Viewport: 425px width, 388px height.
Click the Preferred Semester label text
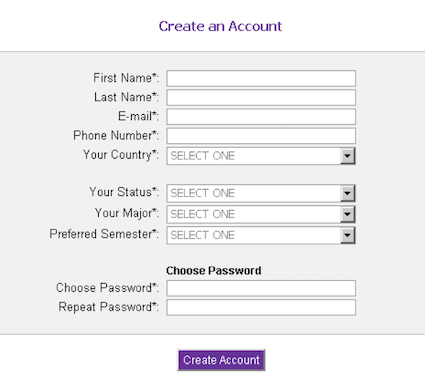(x=104, y=234)
